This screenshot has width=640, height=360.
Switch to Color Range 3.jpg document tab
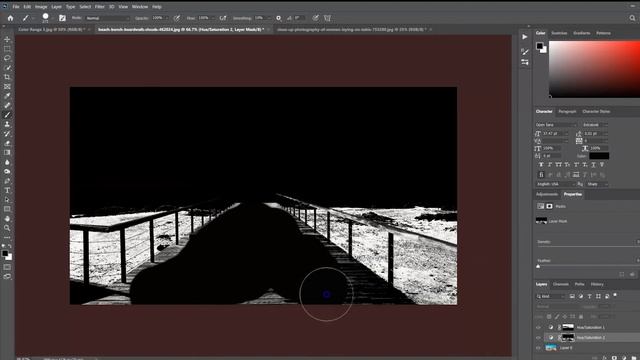51,29
